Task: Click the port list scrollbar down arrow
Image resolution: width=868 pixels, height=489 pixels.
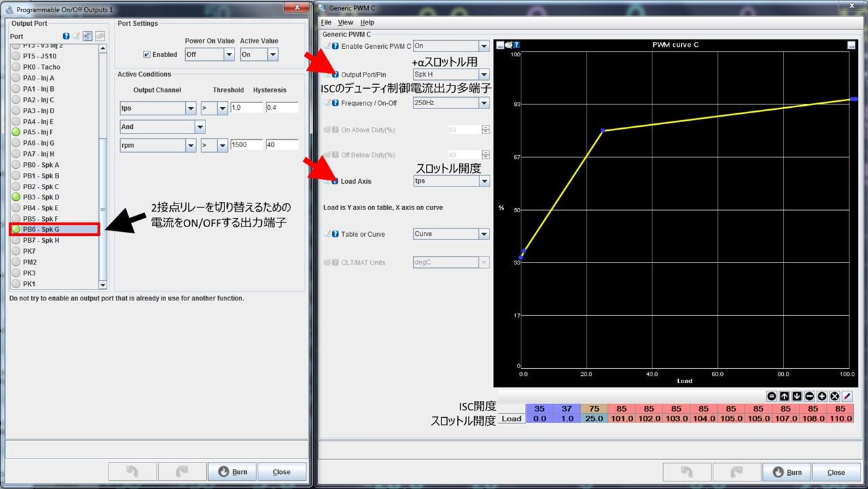Action: (x=103, y=285)
